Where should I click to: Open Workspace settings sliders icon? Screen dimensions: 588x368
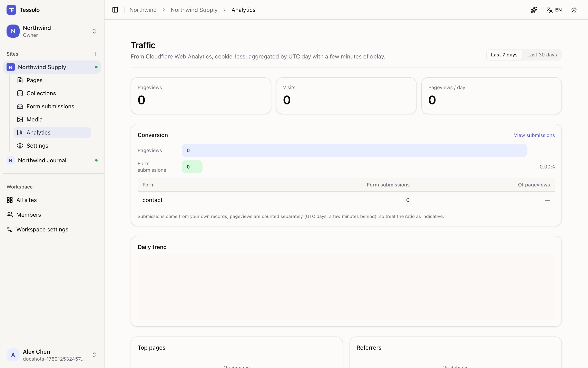coord(10,230)
